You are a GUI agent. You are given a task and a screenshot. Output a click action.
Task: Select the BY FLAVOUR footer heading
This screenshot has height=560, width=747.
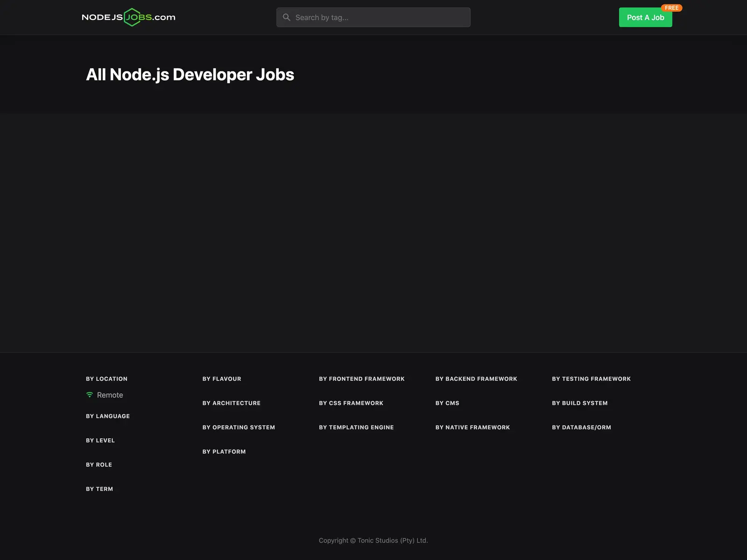pos(222,379)
